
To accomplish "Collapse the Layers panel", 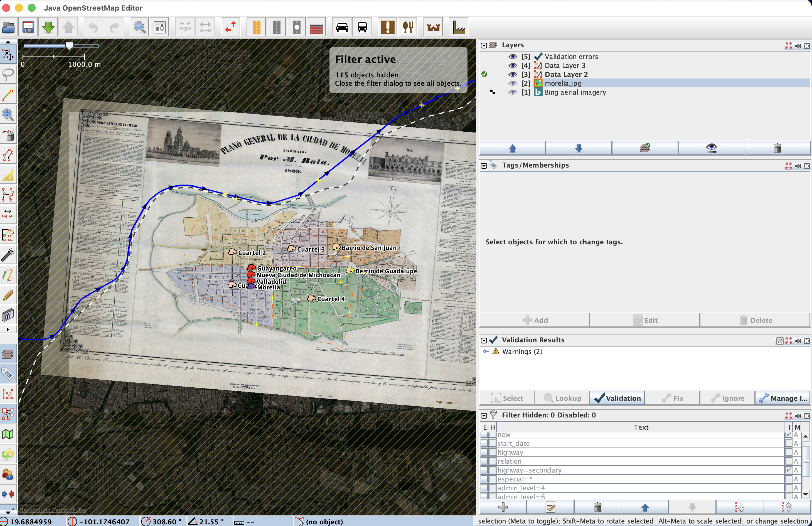I will [484, 45].
